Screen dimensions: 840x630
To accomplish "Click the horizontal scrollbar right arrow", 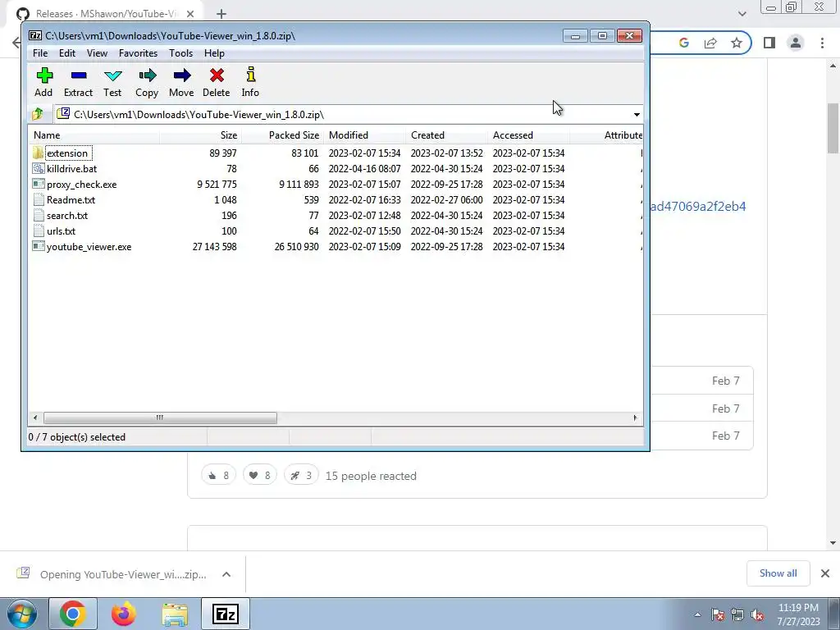I will [x=636, y=418].
